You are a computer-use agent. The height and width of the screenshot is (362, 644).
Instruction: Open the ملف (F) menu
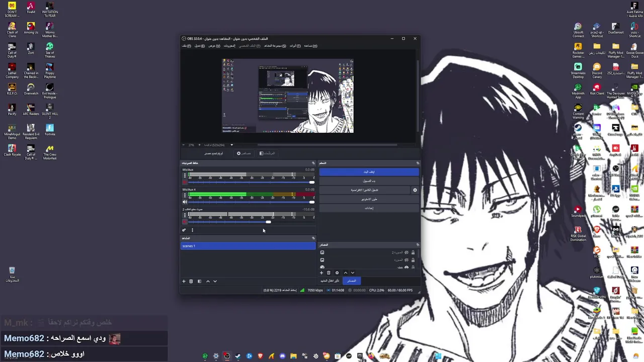[x=186, y=46]
